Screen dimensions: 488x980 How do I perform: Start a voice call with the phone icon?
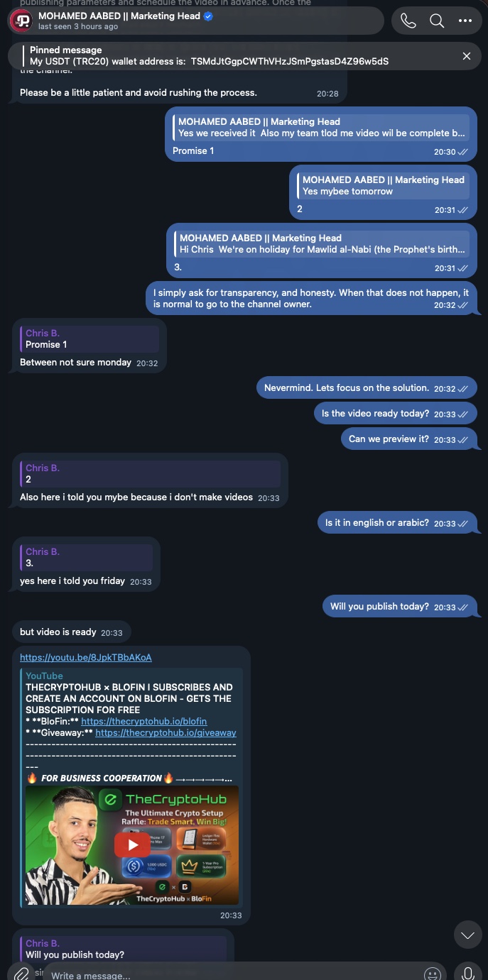tap(408, 21)
